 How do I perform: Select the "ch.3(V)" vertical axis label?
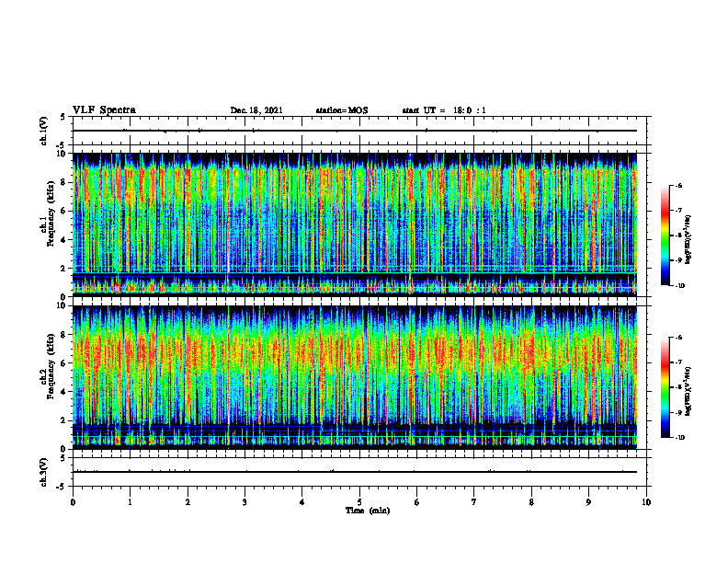tap(44, 472)
